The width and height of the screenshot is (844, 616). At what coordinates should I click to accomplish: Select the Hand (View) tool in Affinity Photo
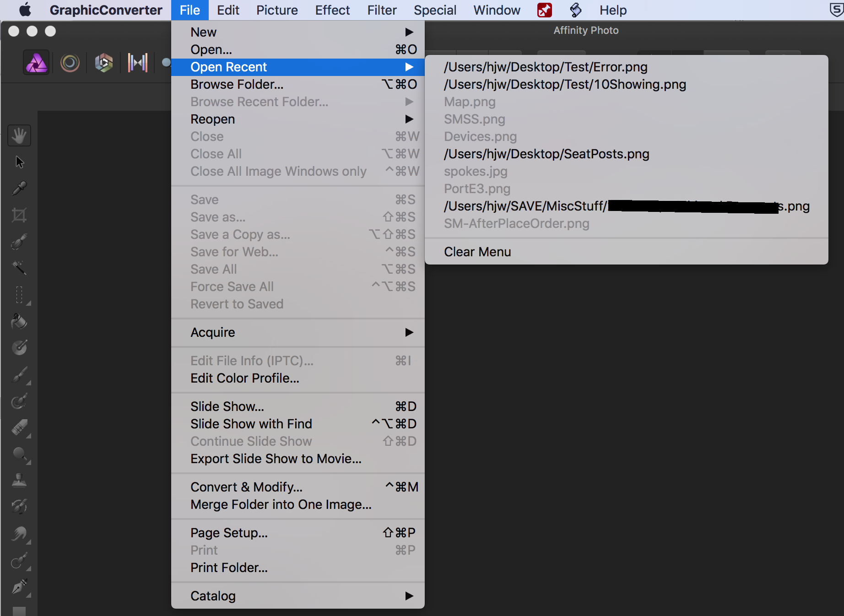[x=19, y=135]
